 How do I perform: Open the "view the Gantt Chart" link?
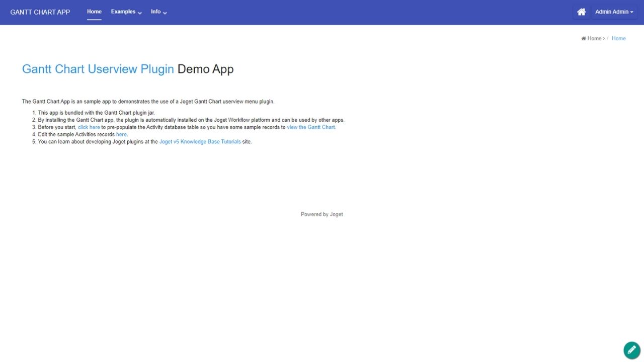click(x=311, y=127)
